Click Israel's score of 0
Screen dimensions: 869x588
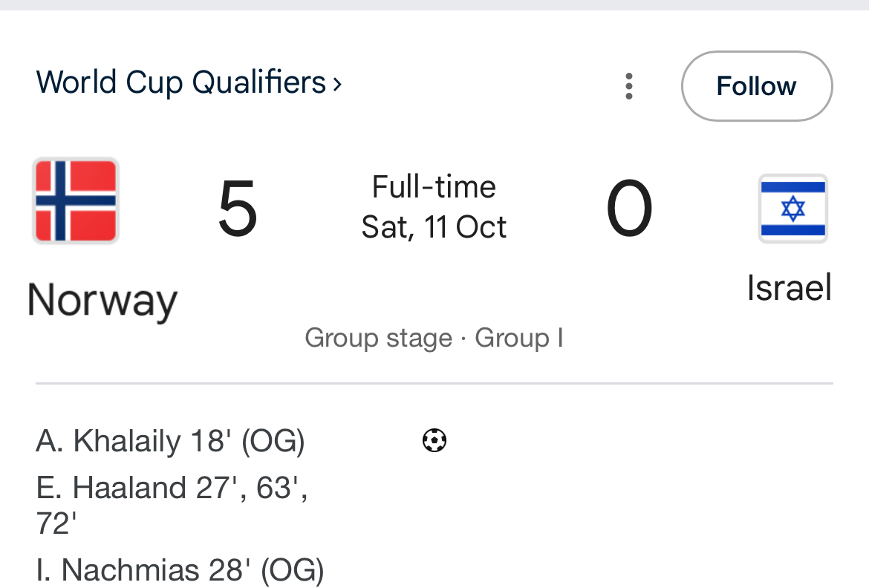coord(629,209)
